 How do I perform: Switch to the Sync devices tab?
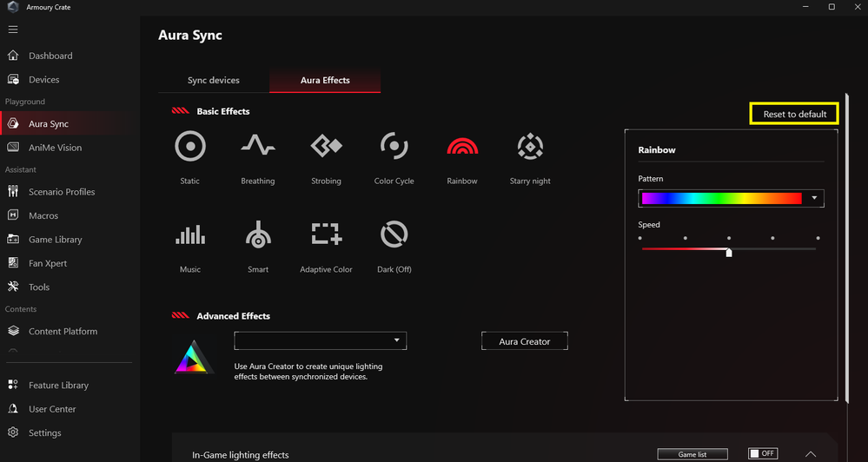214,80
